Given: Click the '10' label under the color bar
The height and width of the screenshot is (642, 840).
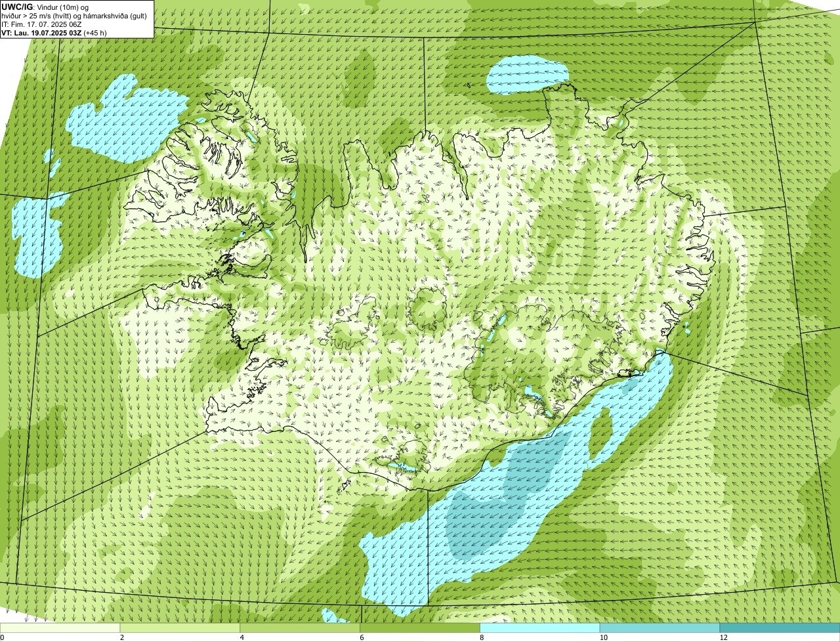Looking at the screenshot, I should click(602, 637).
